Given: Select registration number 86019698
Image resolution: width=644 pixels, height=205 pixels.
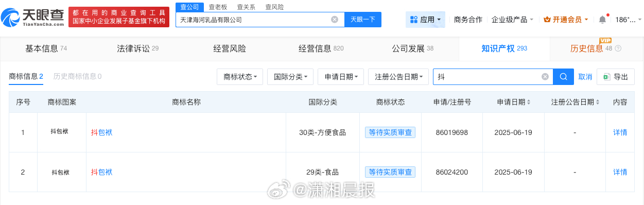Looking at the screenshot, I should [x=451, y=132].
